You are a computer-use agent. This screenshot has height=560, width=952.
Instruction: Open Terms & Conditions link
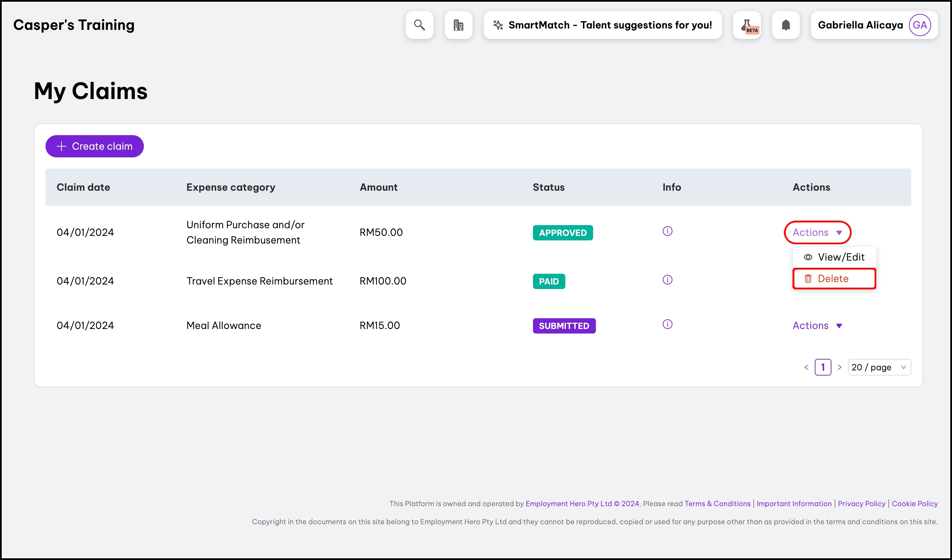pyautogui.click(x=717, y=504)
